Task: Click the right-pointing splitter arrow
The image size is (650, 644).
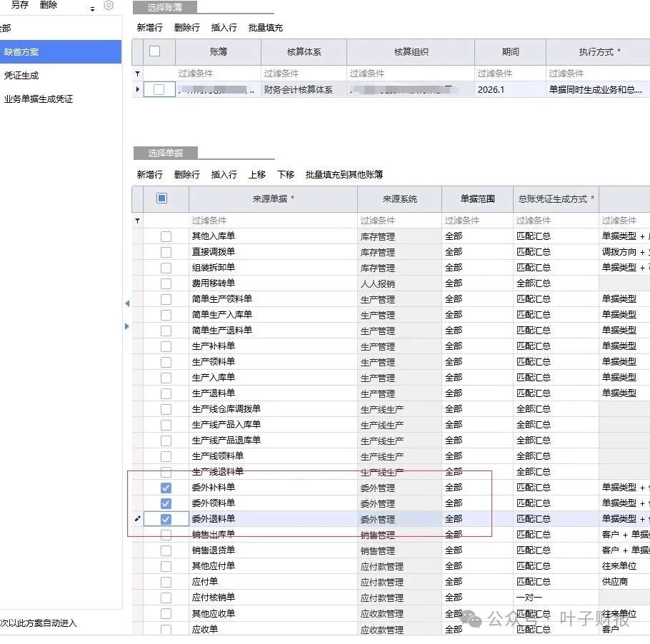Action: (x=127, y=326)
